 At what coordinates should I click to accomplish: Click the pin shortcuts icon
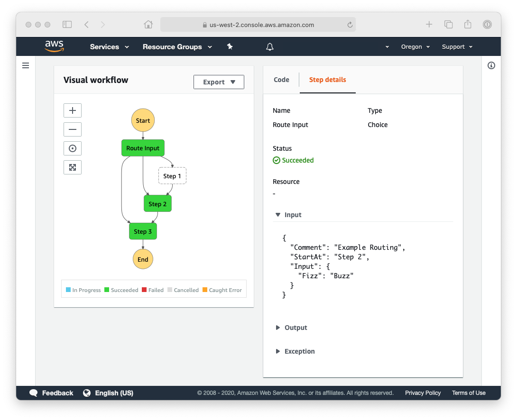click(230, 47)
